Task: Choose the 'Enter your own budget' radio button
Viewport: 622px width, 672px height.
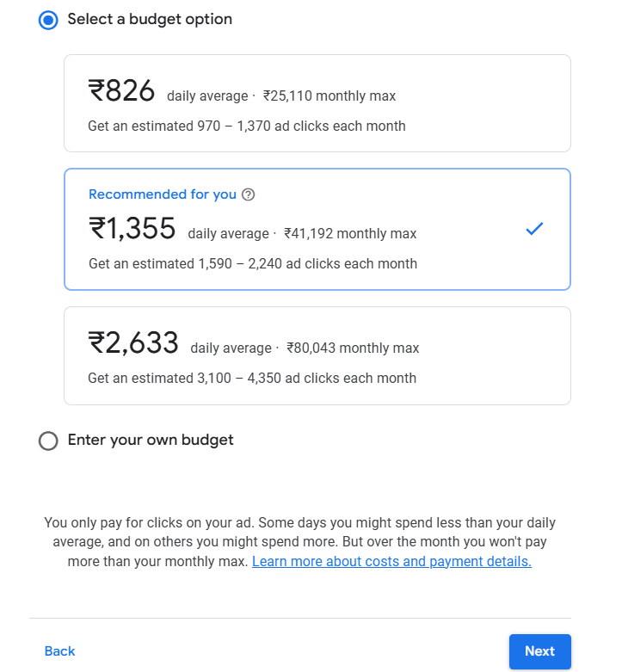Action: click(48, 441)
